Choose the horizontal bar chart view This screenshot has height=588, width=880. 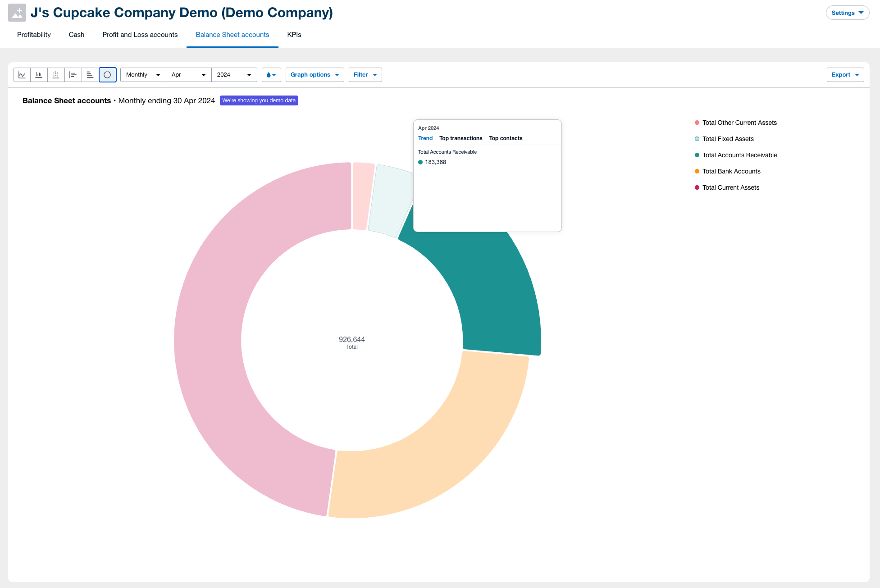(x=73, y=75)
